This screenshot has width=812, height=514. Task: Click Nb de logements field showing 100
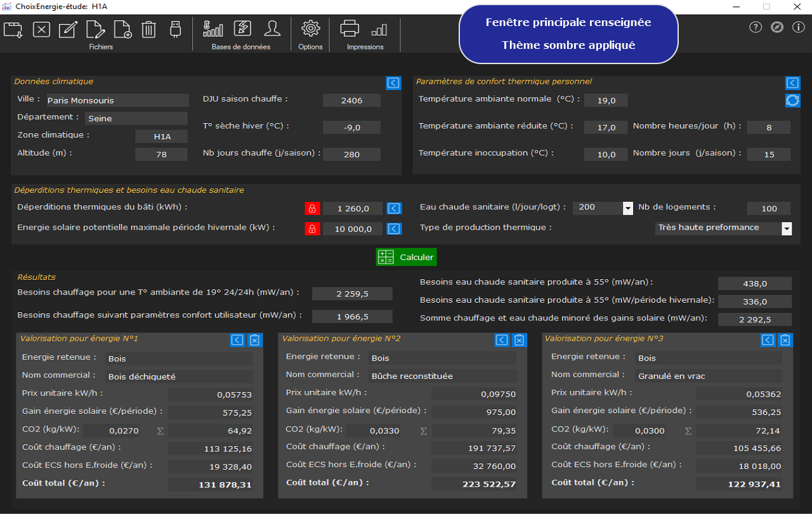pos(769,208)
